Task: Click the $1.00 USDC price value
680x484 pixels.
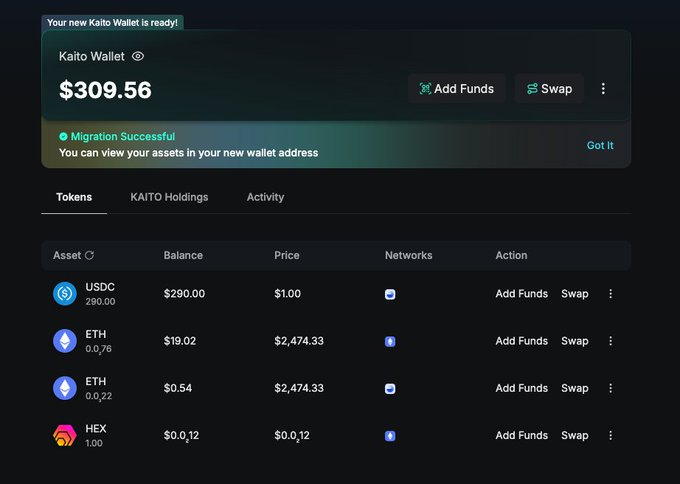Action: click(x=288, y=294)
